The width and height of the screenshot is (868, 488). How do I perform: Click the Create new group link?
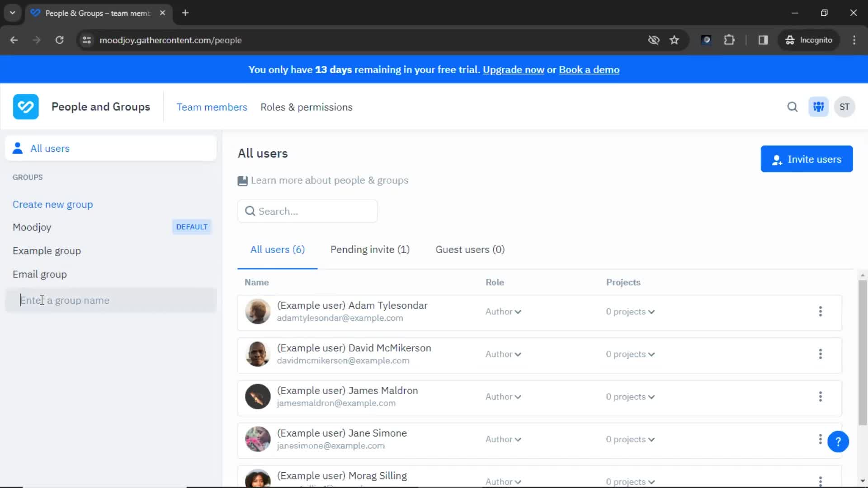point(52,204)
